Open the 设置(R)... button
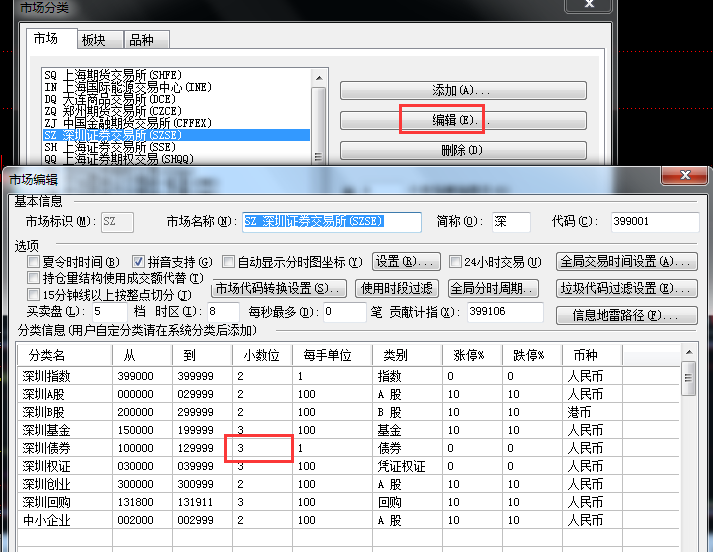The image size is (713, 552). coord(406,261)
